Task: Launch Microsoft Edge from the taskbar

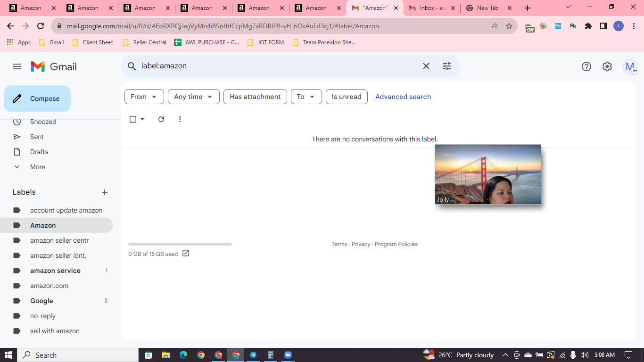Action: [x=183, y=355]
